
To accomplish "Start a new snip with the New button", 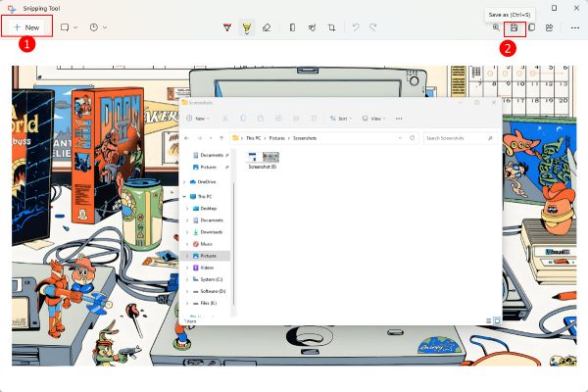I will pos(26,27).
